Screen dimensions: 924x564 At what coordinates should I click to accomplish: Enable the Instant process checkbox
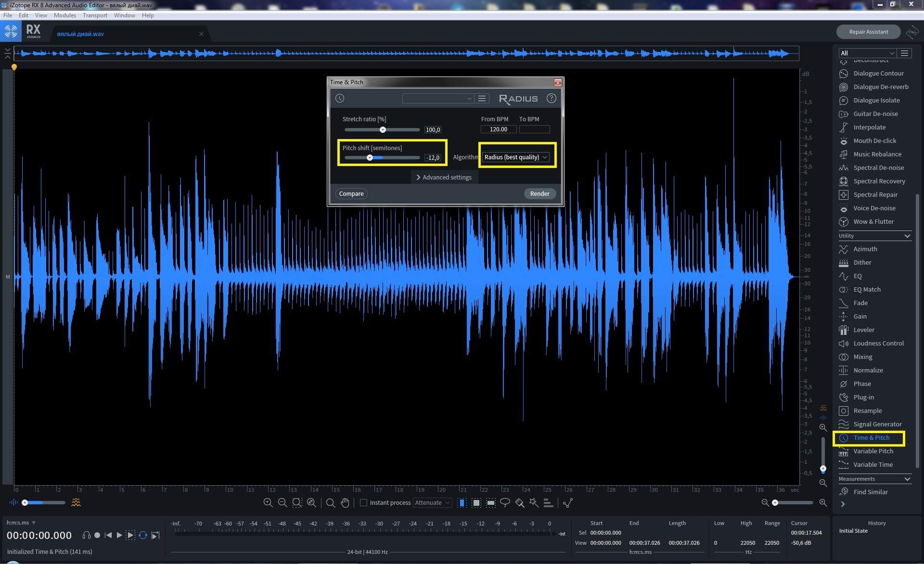coord(364,502)
